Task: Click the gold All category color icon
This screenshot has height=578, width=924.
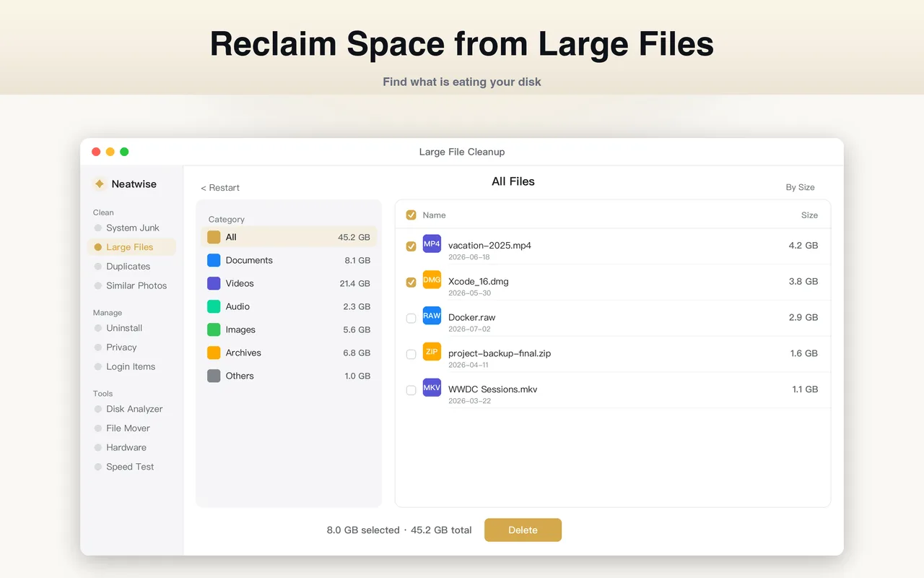Action: coord(214,237)
